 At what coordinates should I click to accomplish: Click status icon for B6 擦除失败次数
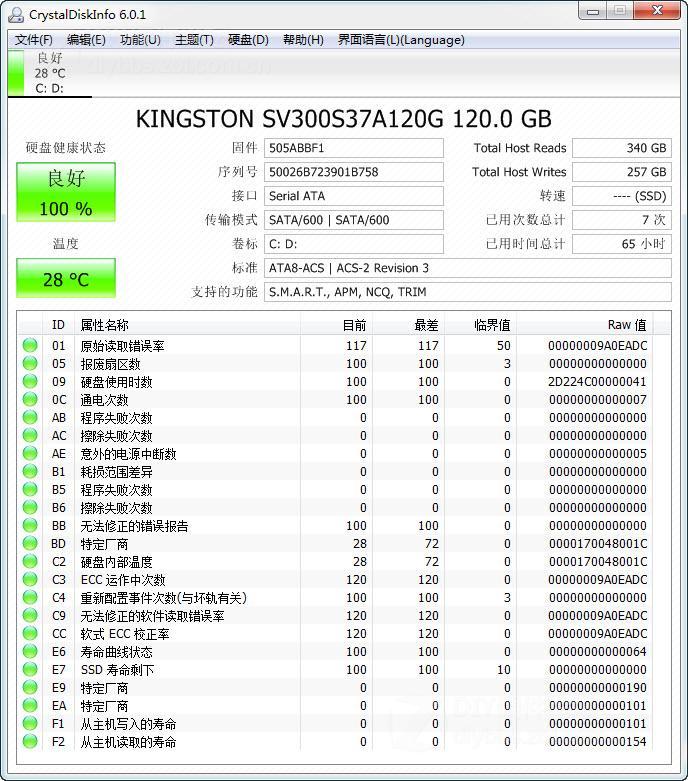tap(30, 507)
